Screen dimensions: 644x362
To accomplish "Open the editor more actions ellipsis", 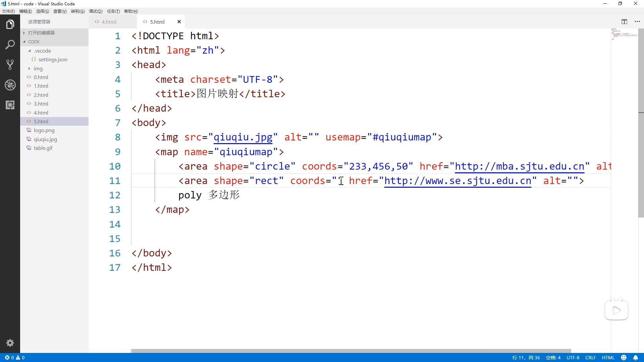I will [x=637, y=22].
